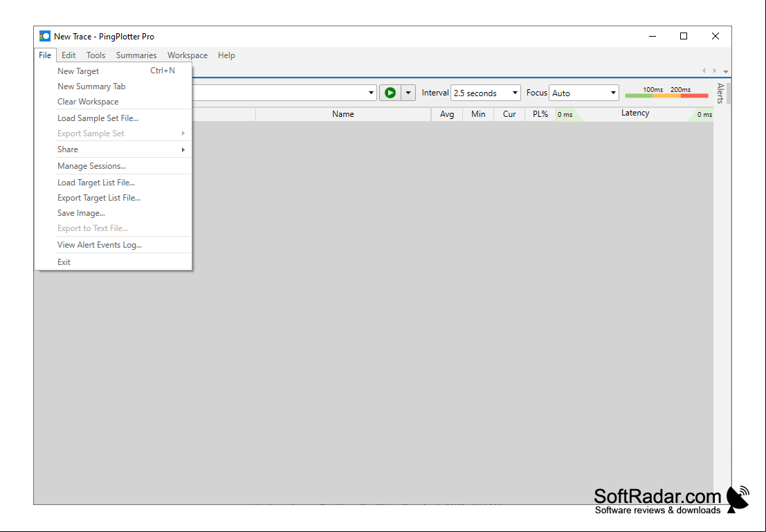Click the Cur column header
This screenshot has width=766, height=532.
click(509, 114)
